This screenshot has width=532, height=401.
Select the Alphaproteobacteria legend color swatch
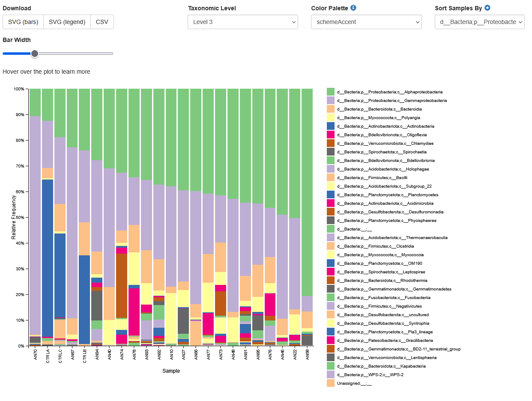click(330, 92)
